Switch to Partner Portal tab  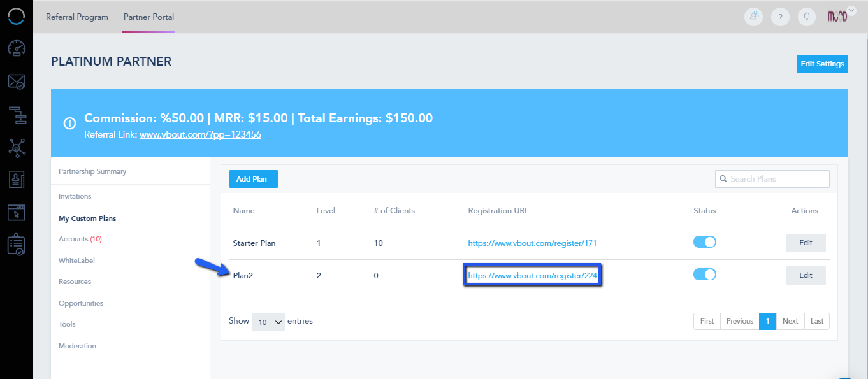[149, 17]
